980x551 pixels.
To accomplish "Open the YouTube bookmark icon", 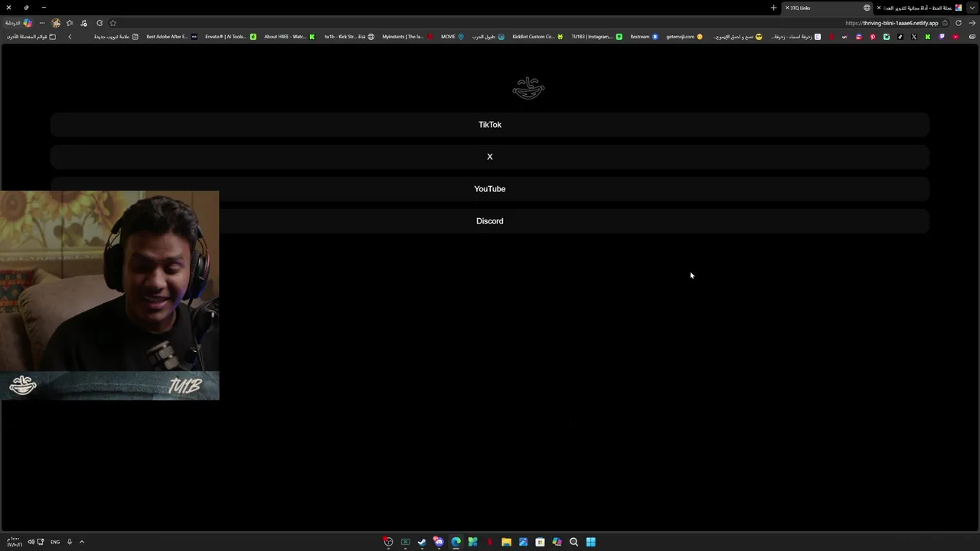I will (955, 37).
